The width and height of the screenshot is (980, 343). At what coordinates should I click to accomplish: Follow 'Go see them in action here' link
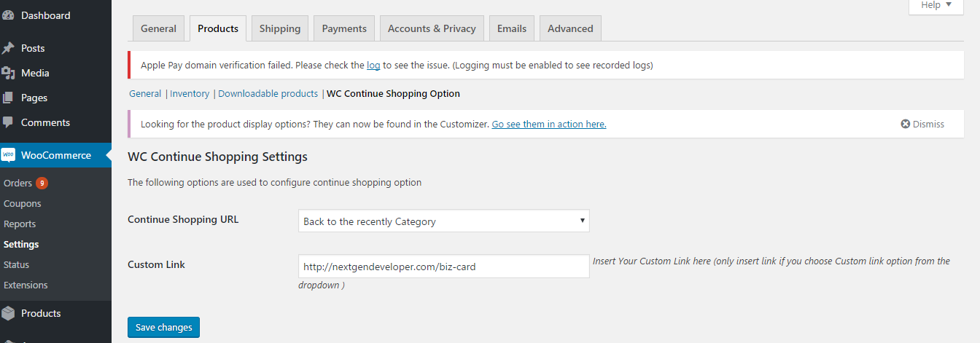pos(549,125)
